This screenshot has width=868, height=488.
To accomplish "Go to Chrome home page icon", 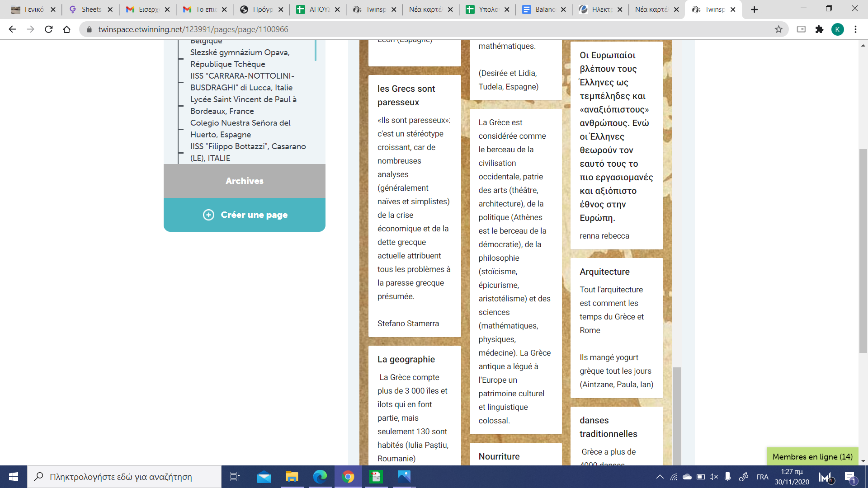I will pyautogui.click(x=67, y=29).
